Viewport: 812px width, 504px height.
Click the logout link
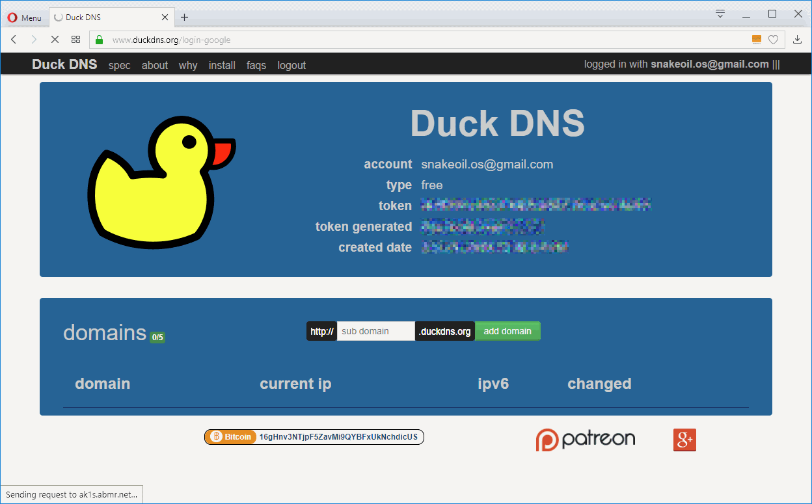pyautogui.click(x=291, y=65)
